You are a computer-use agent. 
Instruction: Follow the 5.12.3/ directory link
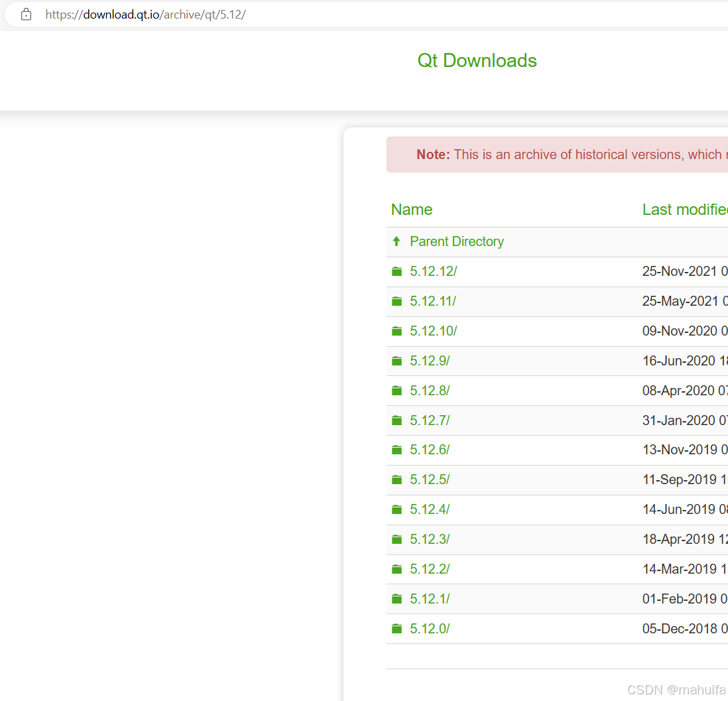click(x=430, y=539)
